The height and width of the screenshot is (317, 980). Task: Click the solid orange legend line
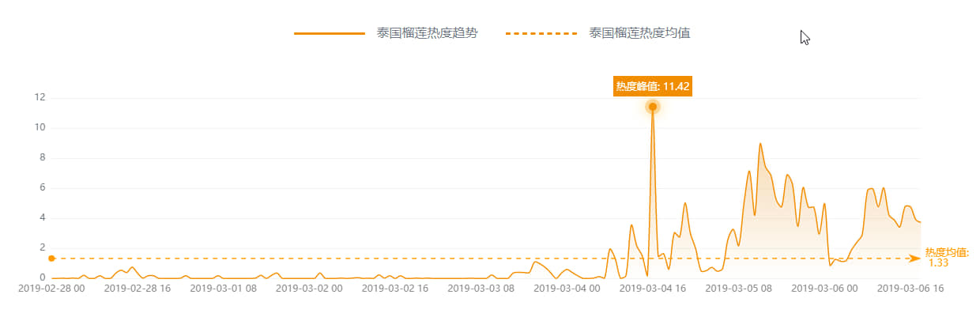[x=330, y=33]
